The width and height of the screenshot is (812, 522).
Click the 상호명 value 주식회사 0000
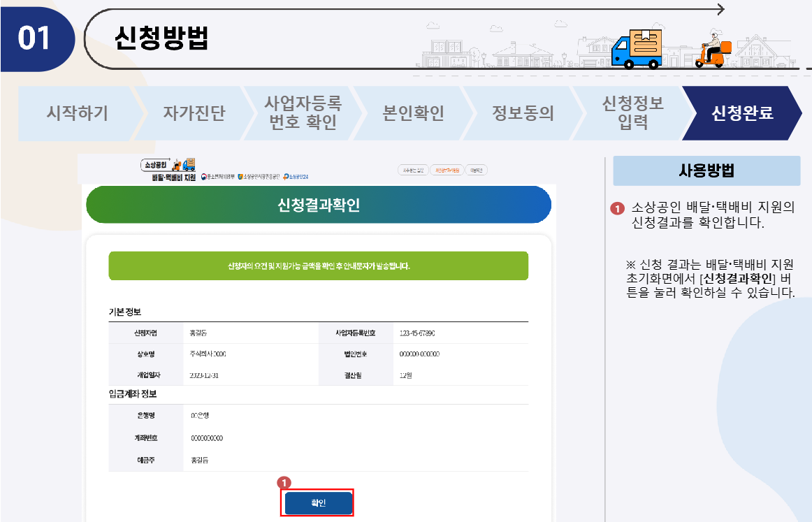pos(208,354)
